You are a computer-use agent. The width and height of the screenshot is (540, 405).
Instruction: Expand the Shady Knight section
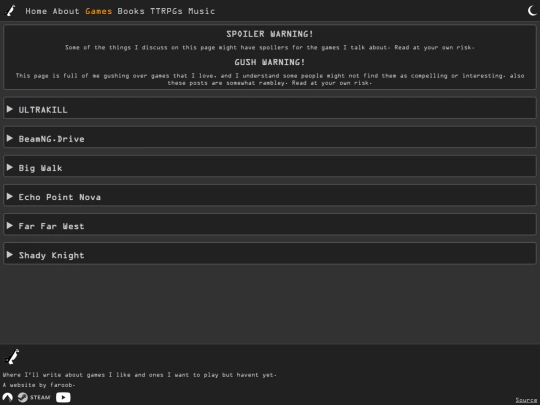click(x=270, y=254)
